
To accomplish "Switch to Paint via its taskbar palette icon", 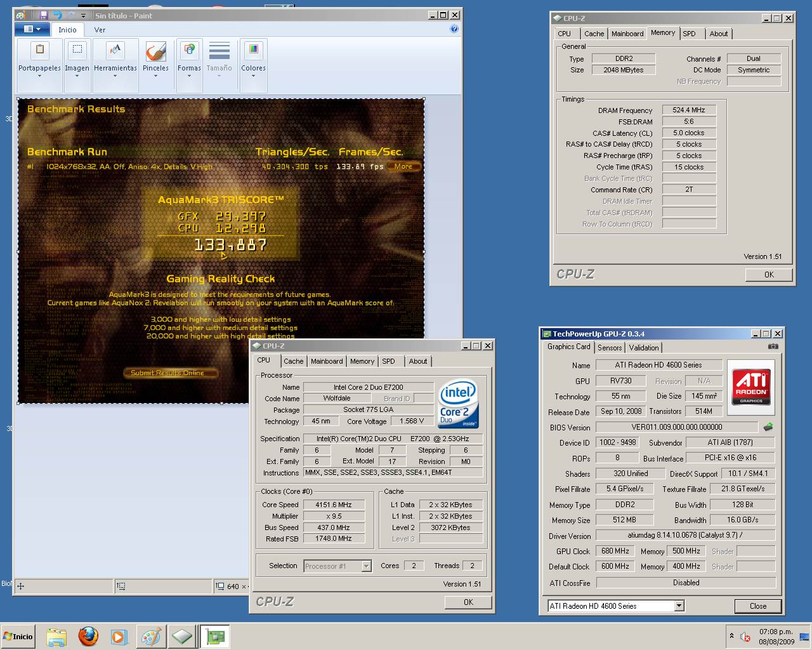I will (151, 637).
